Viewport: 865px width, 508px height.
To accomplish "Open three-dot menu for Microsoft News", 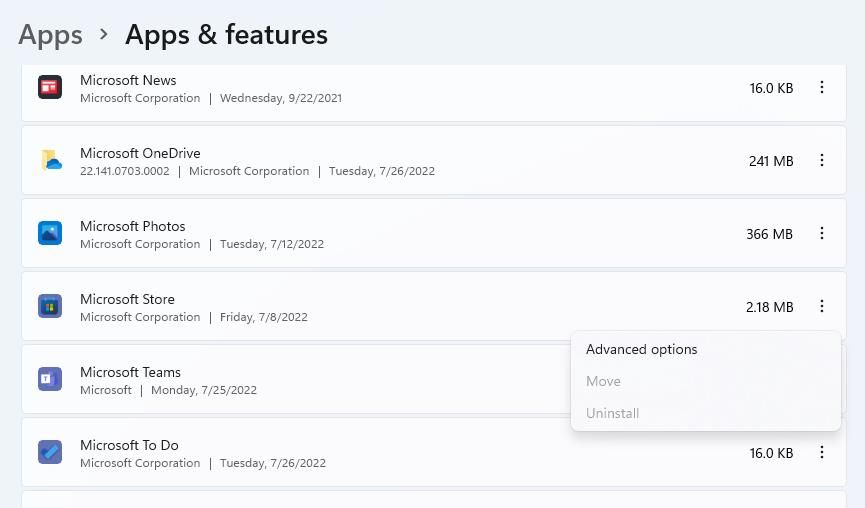I will click(822, 87).
